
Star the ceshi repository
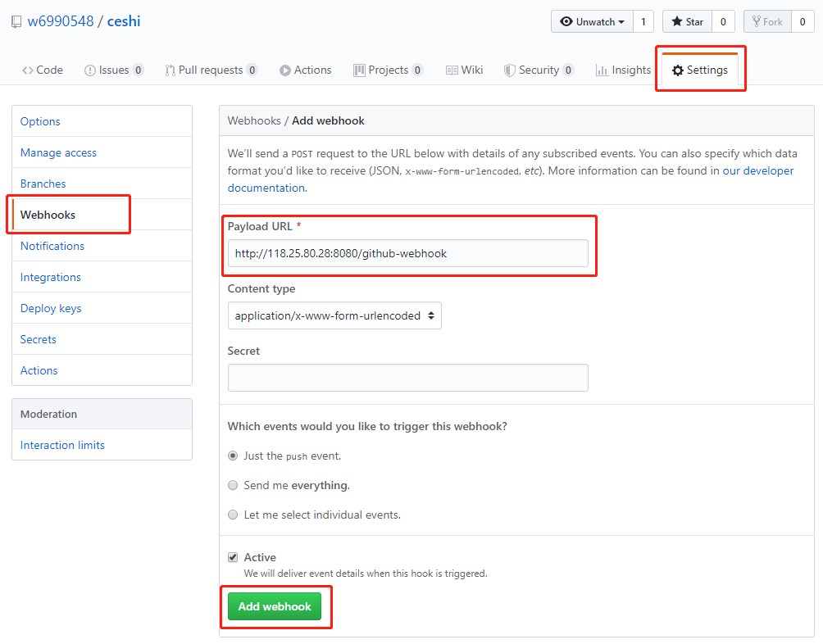[x=687, y=22]
